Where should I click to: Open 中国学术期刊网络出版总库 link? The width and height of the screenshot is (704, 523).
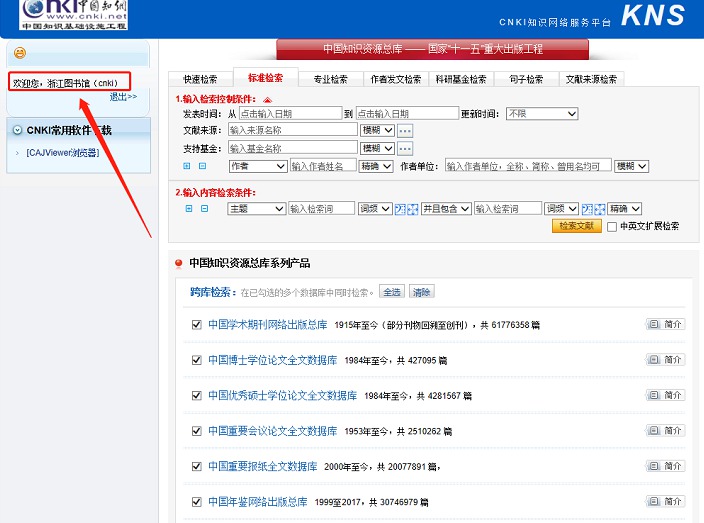tap(268, 325)
